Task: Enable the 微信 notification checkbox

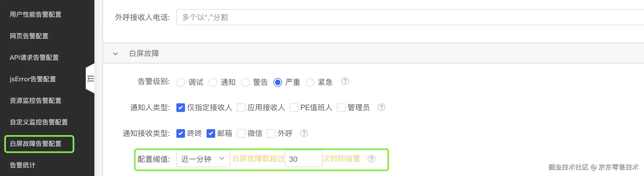Action: pyautogui.click(x=241, y=133)
